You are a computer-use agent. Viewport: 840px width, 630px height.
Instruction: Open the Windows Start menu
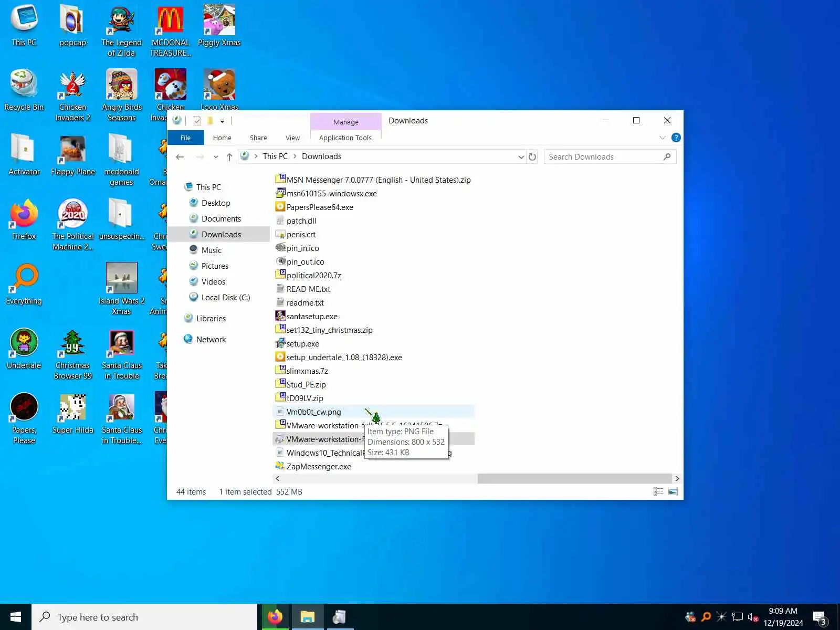pyautogui.click(x=16, y=617)
